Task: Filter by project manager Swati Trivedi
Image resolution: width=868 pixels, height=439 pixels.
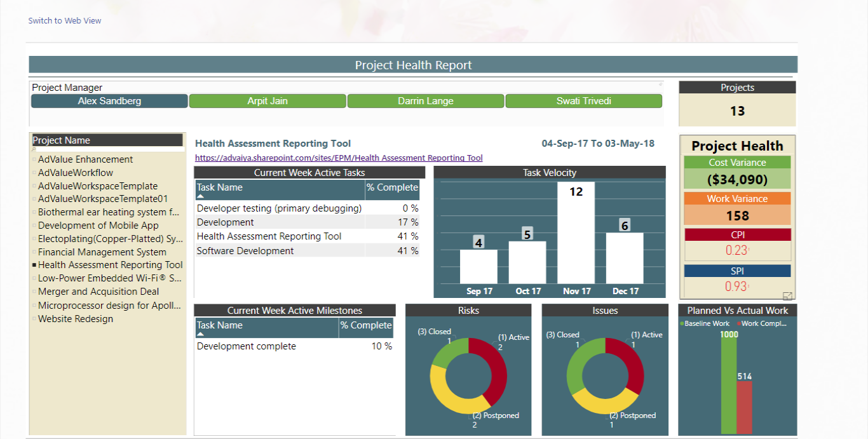Action: coord(584,101)
